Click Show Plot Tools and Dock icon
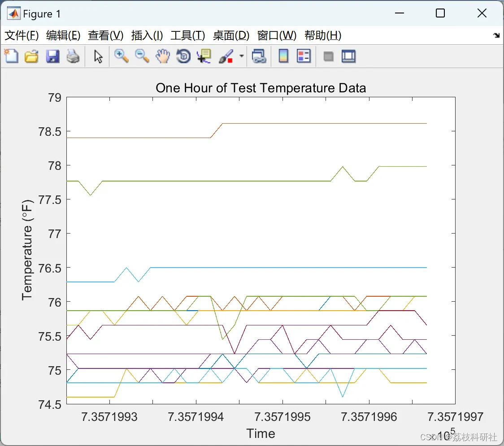The height and width of the screenshot is (446, 504). [348, 56]
